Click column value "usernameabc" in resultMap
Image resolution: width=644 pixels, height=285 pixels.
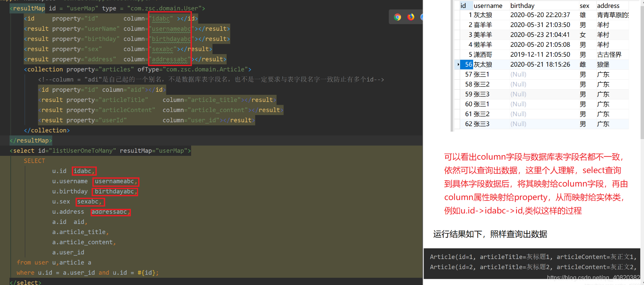171,29
